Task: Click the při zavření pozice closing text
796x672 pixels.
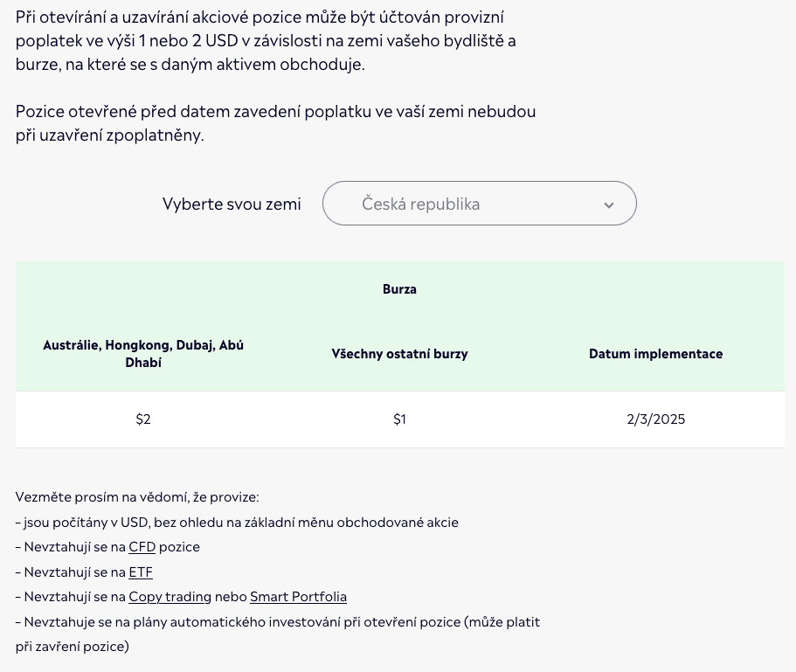Action: coord(73,647)
